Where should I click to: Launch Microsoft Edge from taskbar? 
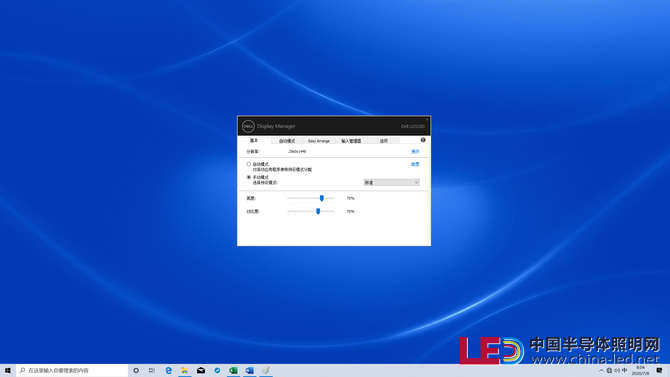[168, 371]
